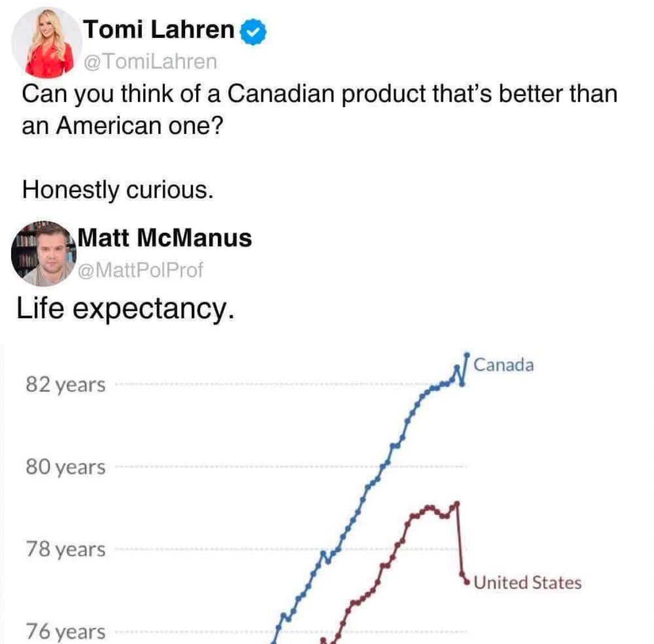This screenshot has height=644, width=654.
Task: Open the Matt McManus display name
Action: [165, 238]
